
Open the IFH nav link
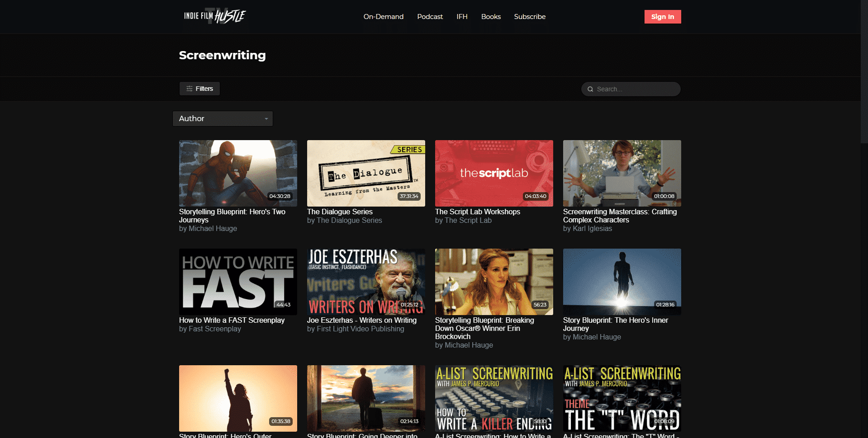tap(462, 17)
